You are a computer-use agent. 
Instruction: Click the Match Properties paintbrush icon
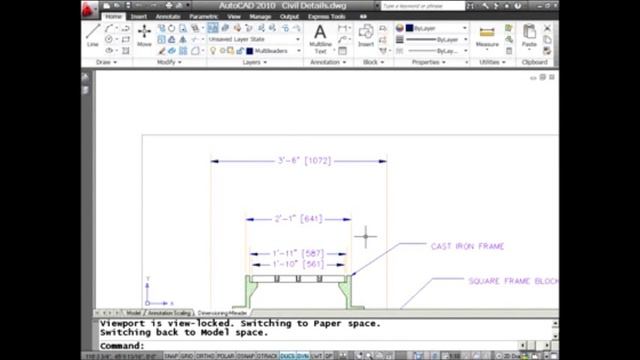[547, 51]
